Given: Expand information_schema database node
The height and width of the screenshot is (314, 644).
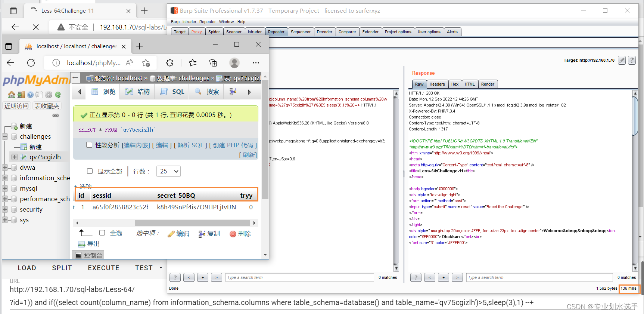Looking at the screenshot, I should pyautogui.click(x=5, y=178).
